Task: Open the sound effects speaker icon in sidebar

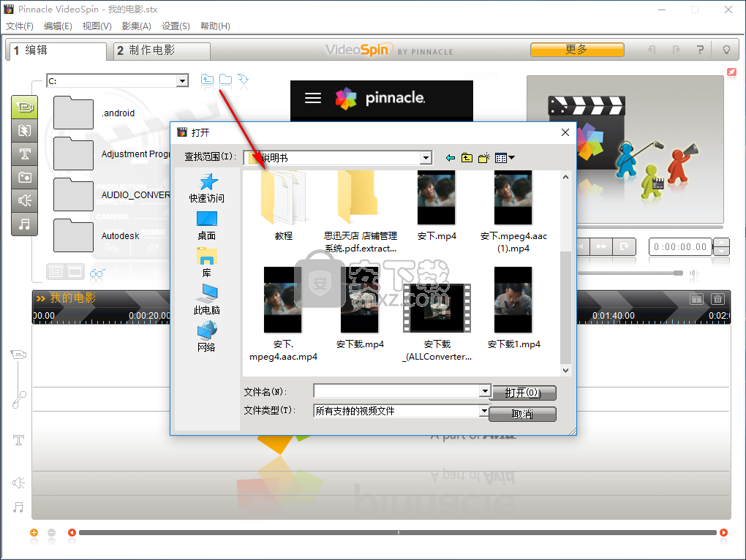Action: 24,200
